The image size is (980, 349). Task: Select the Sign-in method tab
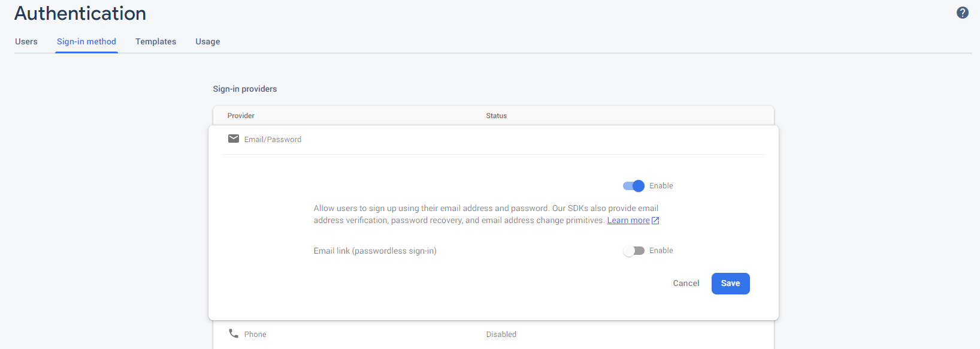click(86, 41)
